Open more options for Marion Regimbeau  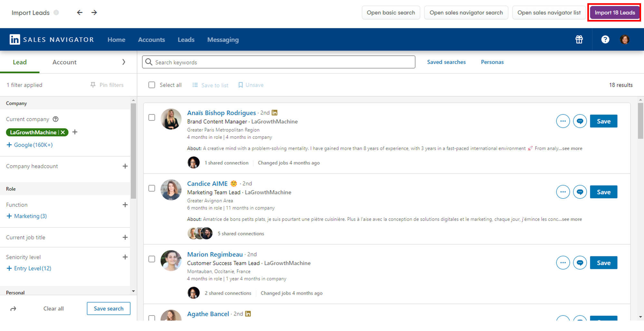pos(563,263)
